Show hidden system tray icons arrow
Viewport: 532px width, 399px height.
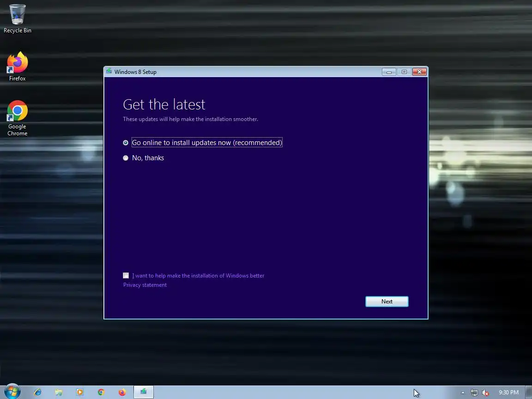coord(463,393)
